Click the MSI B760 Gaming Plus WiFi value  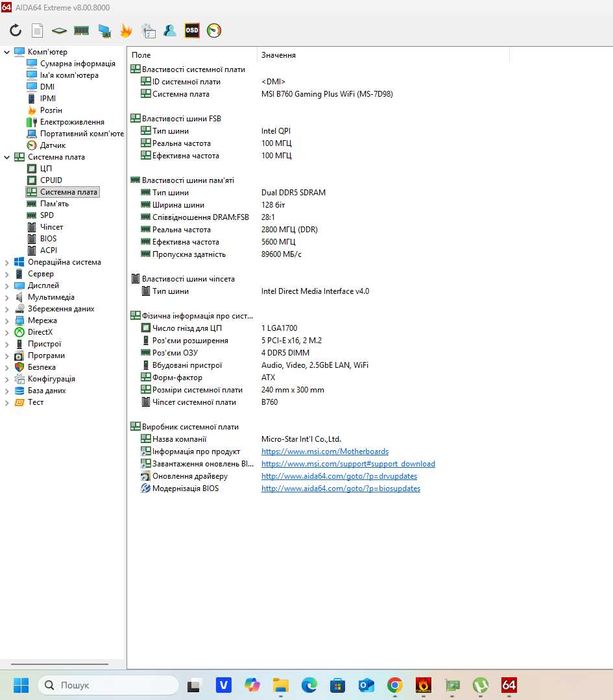tap(327, 94)
